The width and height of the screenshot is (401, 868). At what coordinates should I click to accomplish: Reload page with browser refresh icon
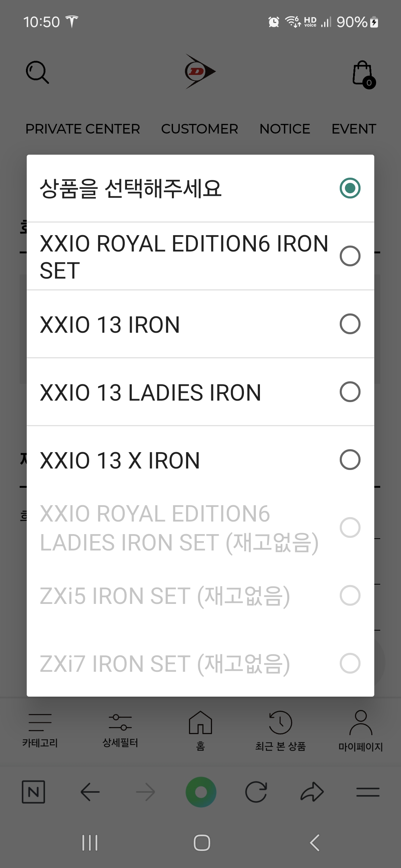[256, 792]
